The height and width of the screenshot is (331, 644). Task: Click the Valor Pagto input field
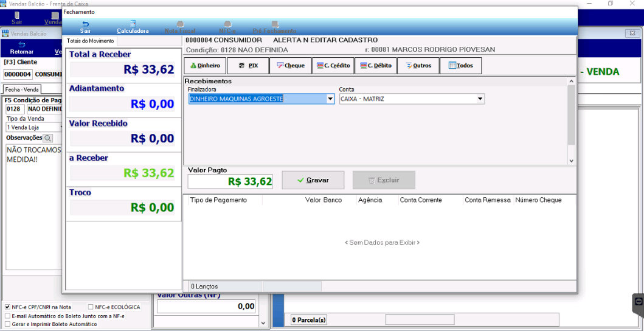tap(230, 182)
